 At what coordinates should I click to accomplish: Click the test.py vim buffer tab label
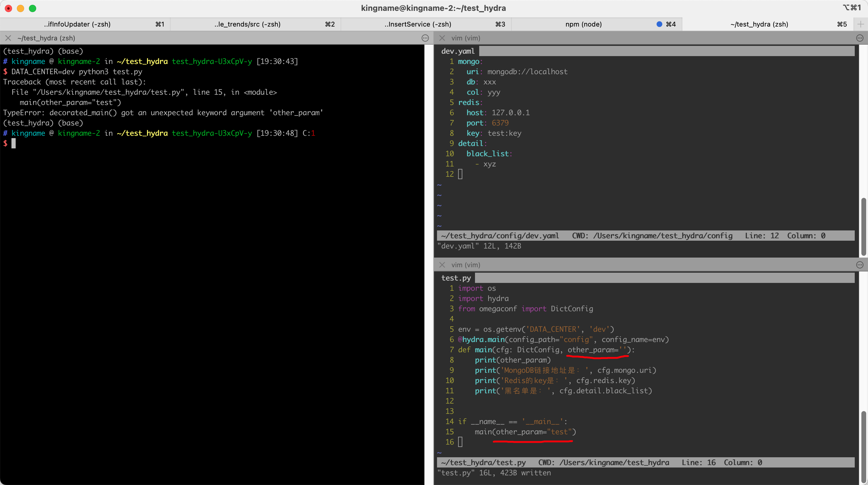(x=456, y=278)
